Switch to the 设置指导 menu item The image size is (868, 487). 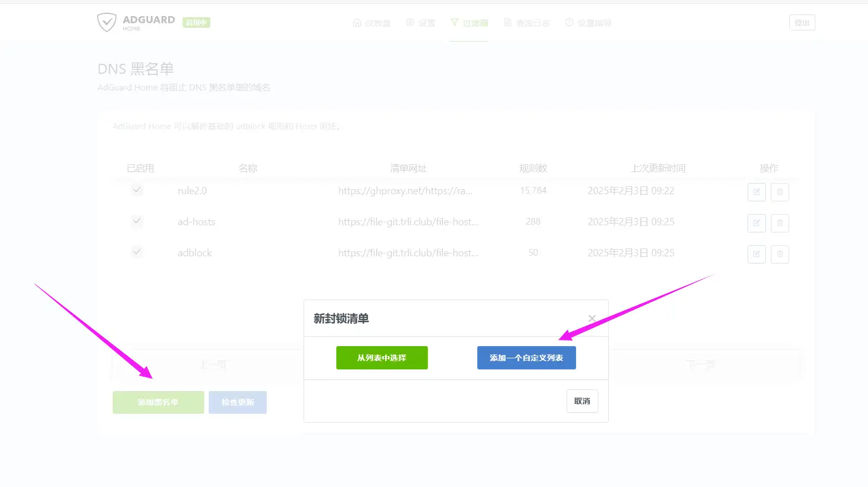pyautogui.click(x=589, y=23)
